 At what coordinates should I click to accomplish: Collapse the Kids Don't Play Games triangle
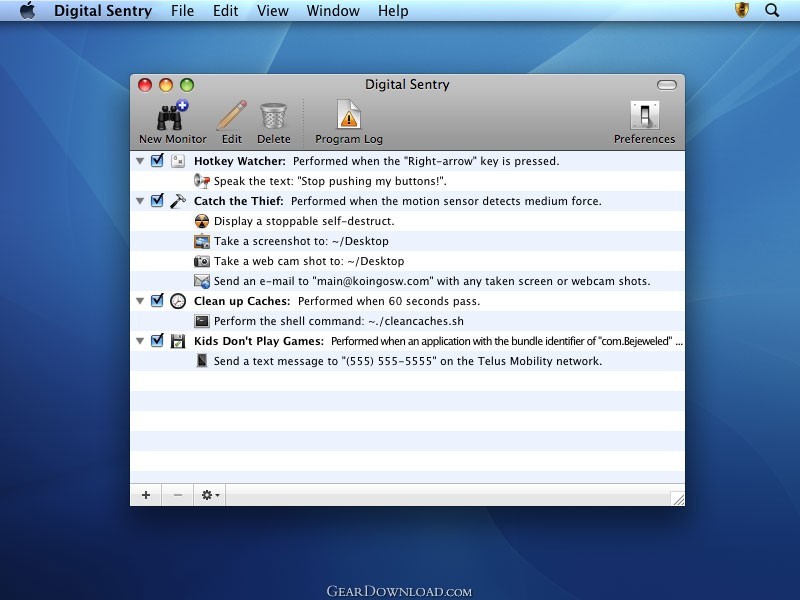[x=140, y=341]
